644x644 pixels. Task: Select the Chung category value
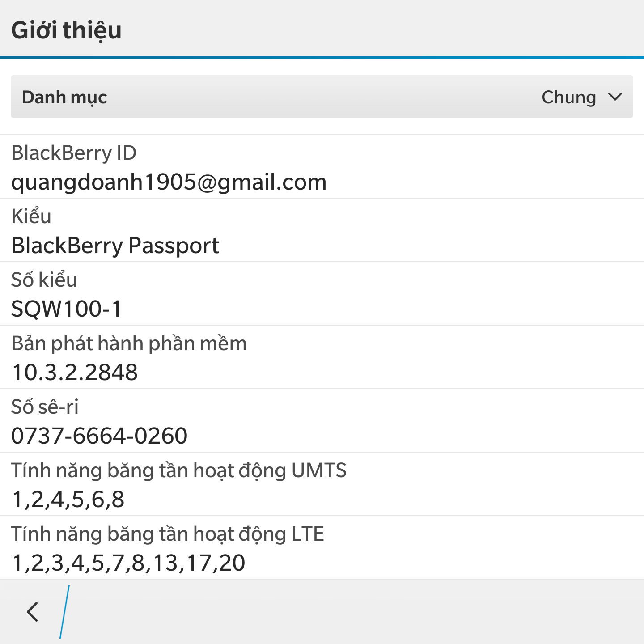(x=568, y=97)
